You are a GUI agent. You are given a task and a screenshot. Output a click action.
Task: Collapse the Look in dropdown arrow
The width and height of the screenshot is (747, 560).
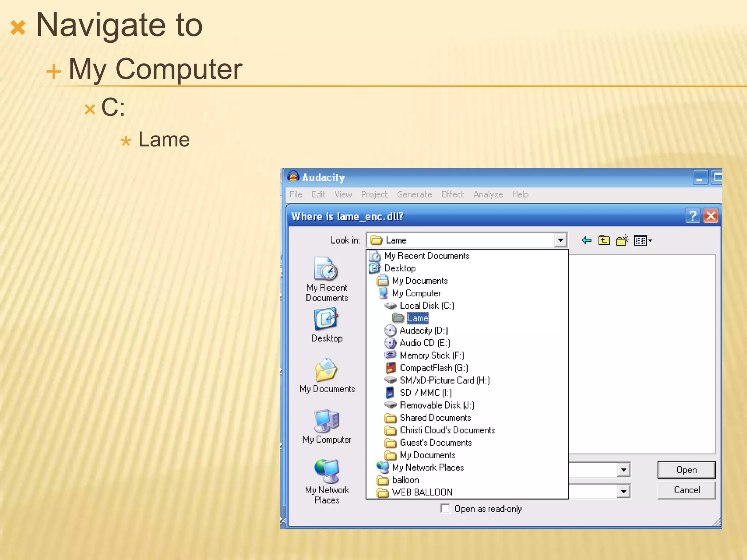(560, 240)
